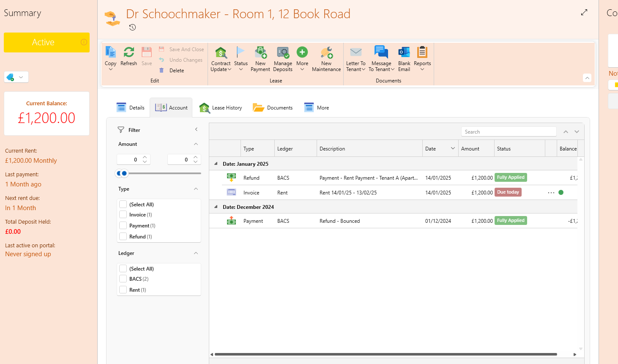Screen dimensions: 618x364
Task: Click the Refund row transaction icon
Action: (x=231, y=178)
